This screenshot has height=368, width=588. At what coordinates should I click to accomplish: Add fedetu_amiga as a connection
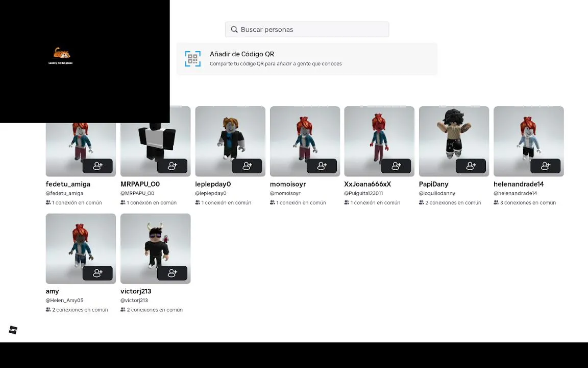click(97, 166)
